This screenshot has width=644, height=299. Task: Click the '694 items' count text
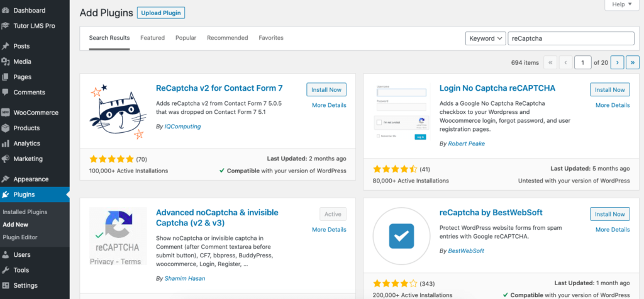click(x=525, y=62)
